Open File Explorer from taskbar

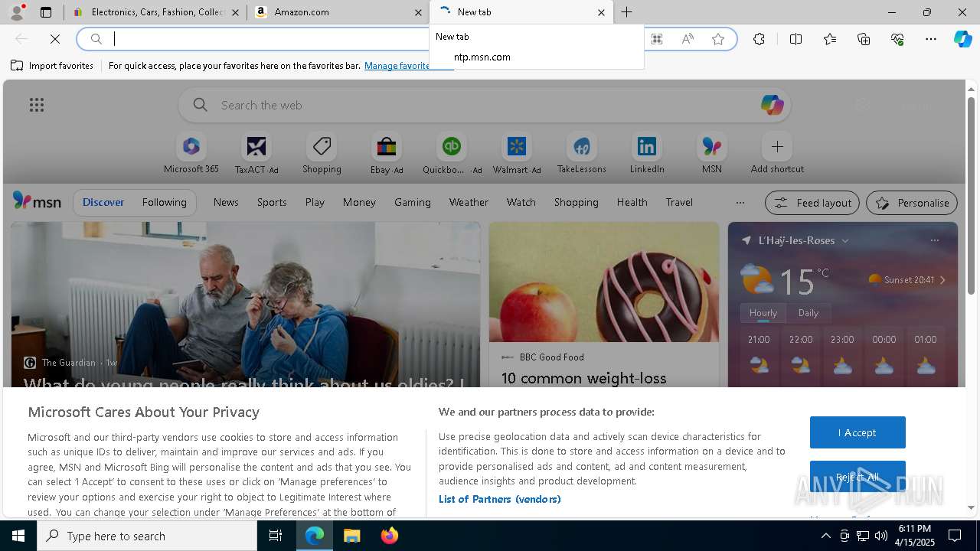click(351, 536)
